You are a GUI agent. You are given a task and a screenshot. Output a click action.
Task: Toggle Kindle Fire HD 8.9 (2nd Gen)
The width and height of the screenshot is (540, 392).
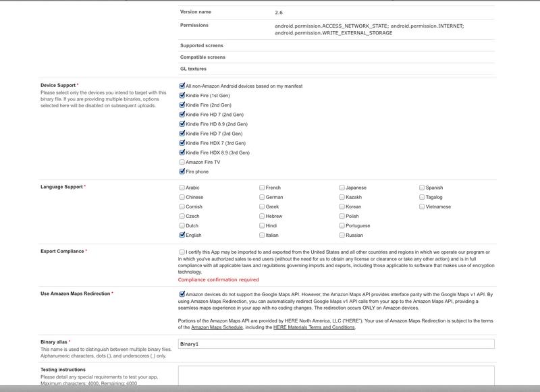[x=182, y=124]
